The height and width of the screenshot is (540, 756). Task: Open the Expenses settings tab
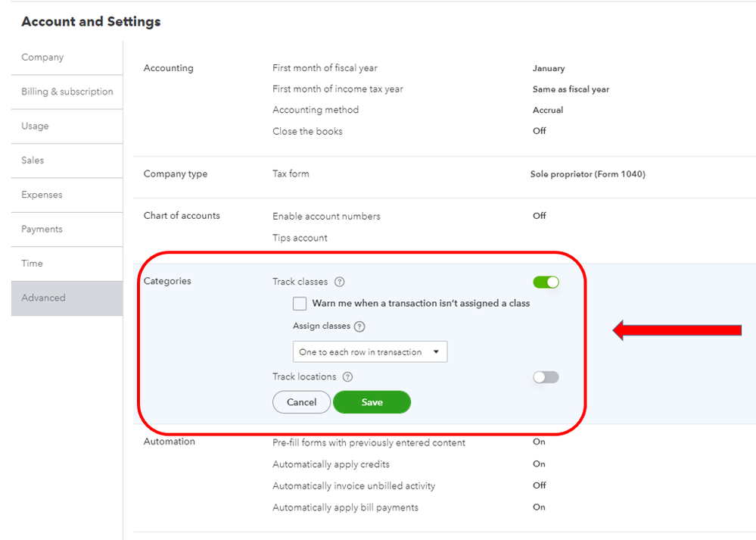(42, 195)
